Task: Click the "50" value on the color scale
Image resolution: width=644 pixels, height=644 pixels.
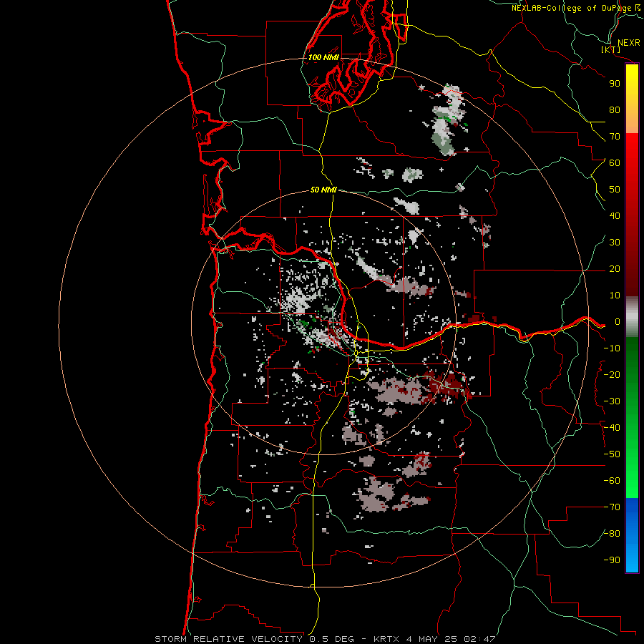Action: coord(615,190)
